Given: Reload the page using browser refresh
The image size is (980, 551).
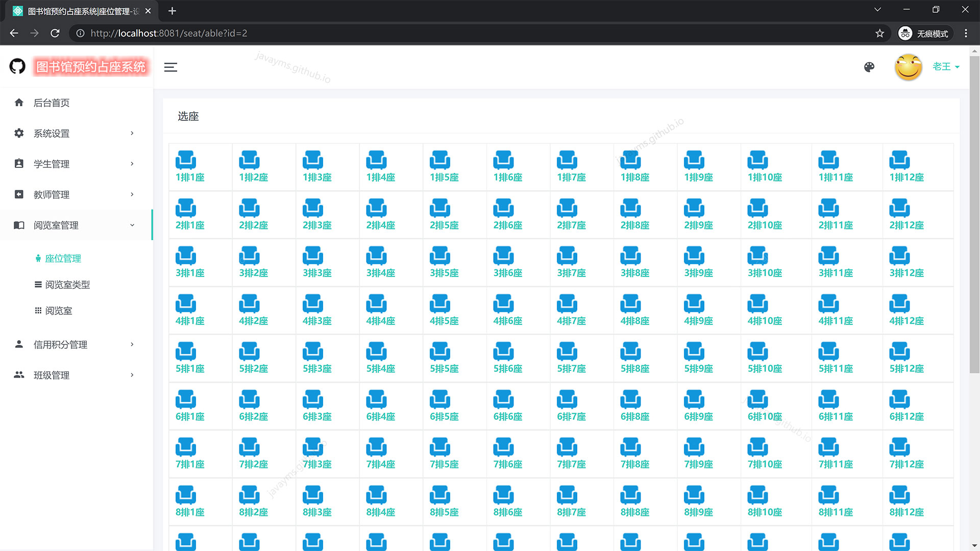Looking at the screenshot, I should pyautogui.click(x=55, y=33).
